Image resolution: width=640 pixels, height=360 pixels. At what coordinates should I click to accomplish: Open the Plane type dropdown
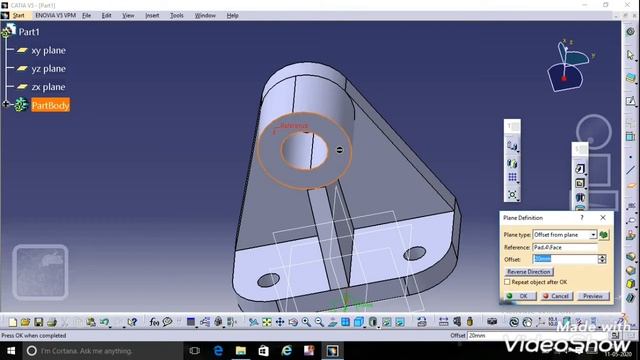(593, 235)
